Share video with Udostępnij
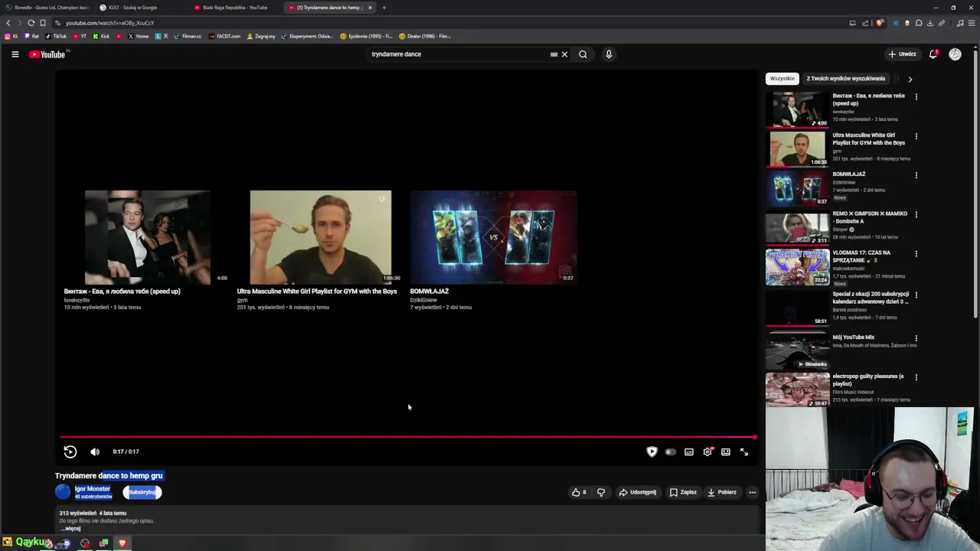Image resolution: width=980 pixels, height=551 pixels. [638, 492]
